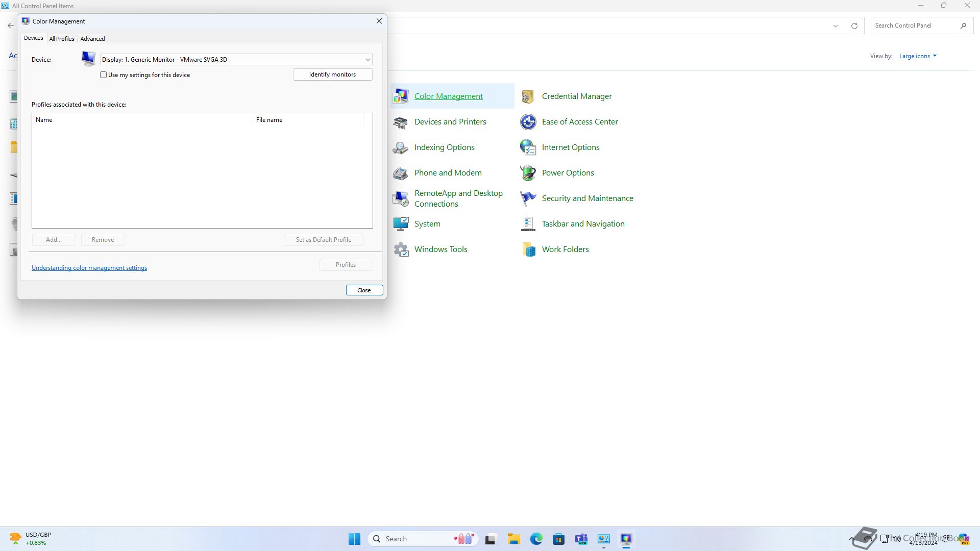This screenshot has width=980, height=551.
Task: Click the Work Folders icon
Action: tap(528, 249)
